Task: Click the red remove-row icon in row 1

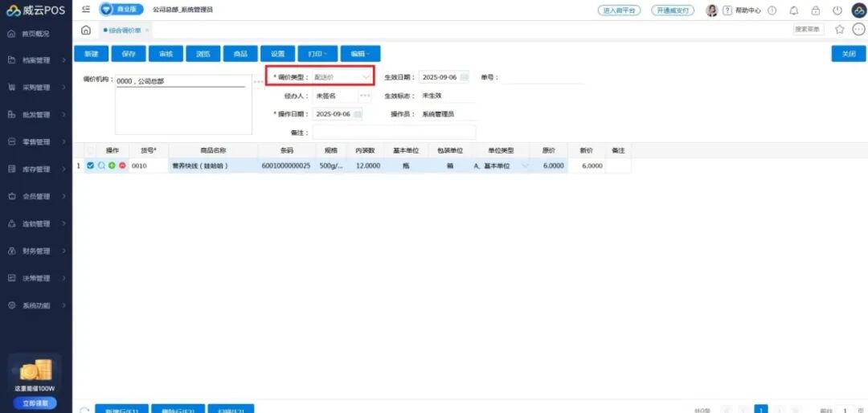Action: [122, 166]
